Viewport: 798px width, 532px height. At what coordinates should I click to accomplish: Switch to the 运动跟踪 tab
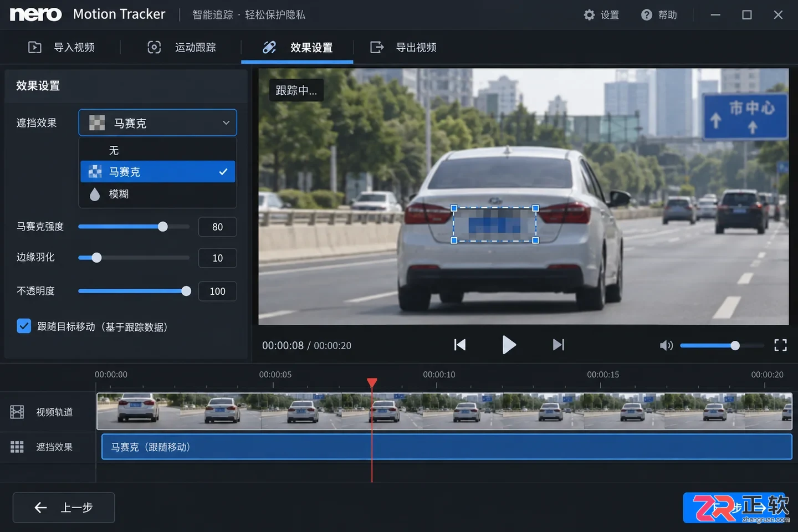click(x=182, y=47)
